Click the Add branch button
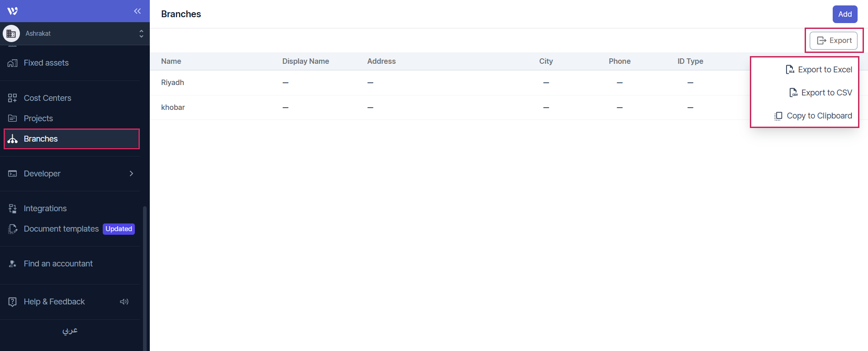The width and height of the screenshot is (868, 351). point(844,14)
